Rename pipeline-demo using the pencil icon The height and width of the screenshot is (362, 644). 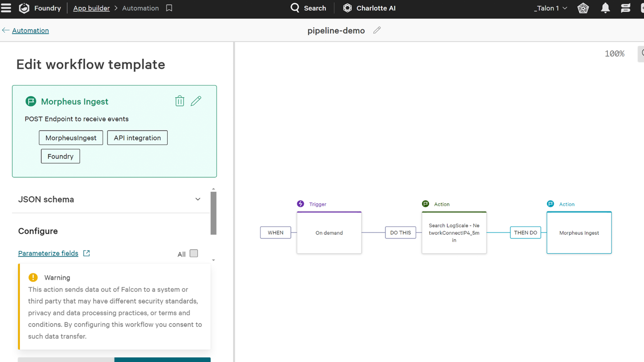(x=377, y=30)
